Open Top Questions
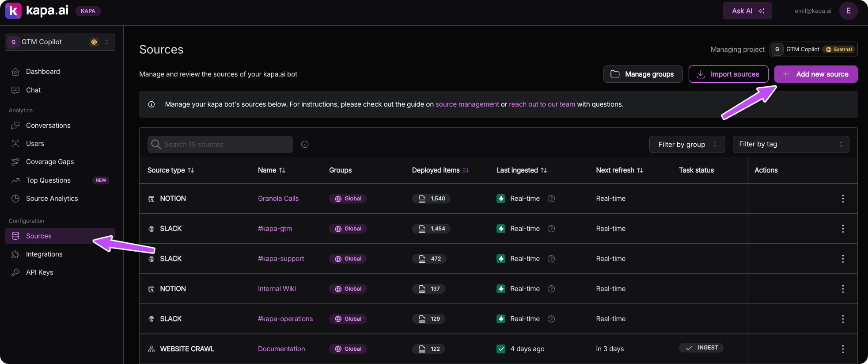Screen dimensions: 868x364 (x=48, y=180)
